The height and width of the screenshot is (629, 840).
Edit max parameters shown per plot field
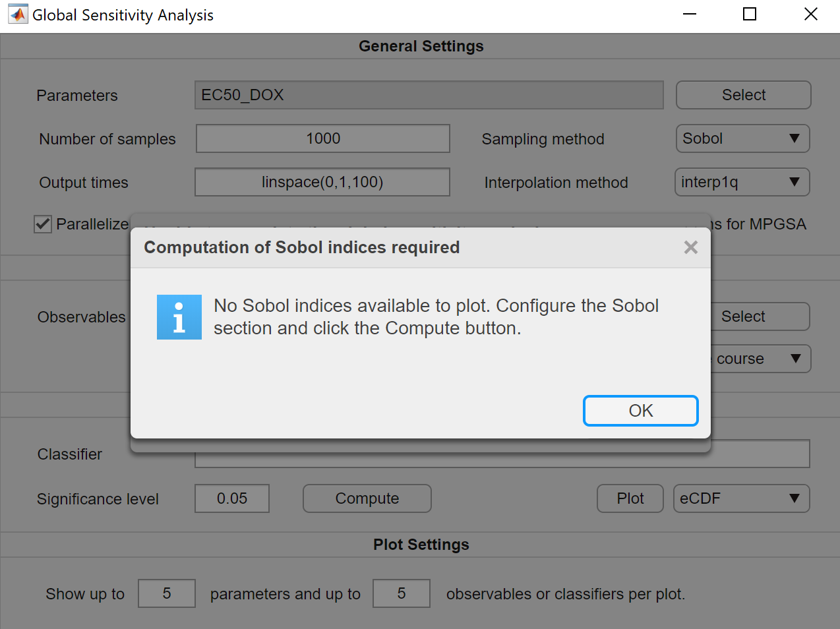[167, 593]
